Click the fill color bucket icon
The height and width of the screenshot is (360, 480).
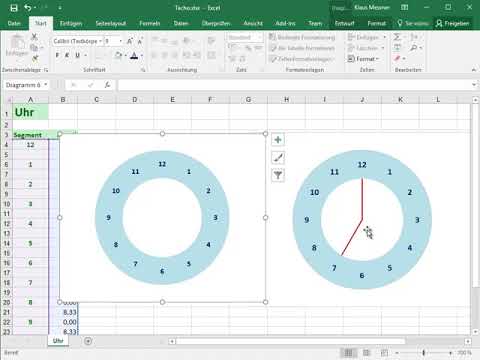coord(118,55)
